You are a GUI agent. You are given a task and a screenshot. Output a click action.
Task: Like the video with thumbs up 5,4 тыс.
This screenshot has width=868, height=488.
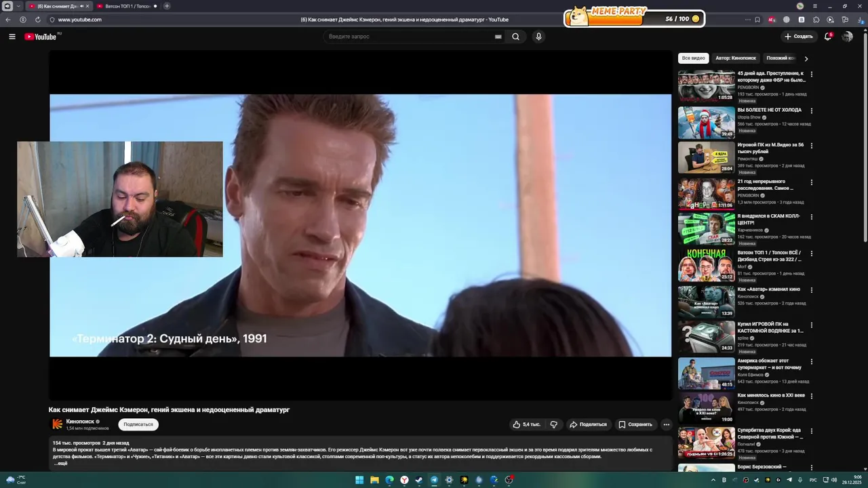pyautogui.click(x=527, y=424)
